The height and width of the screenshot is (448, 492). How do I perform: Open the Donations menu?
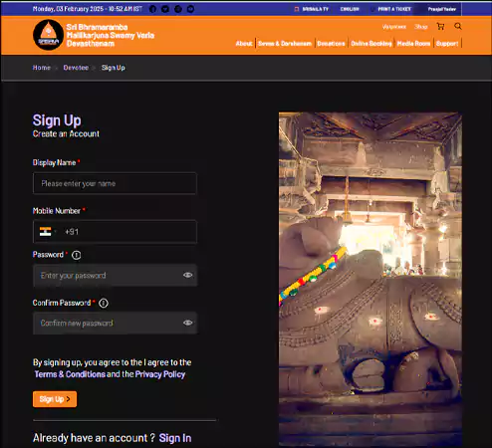coord(331,44)
